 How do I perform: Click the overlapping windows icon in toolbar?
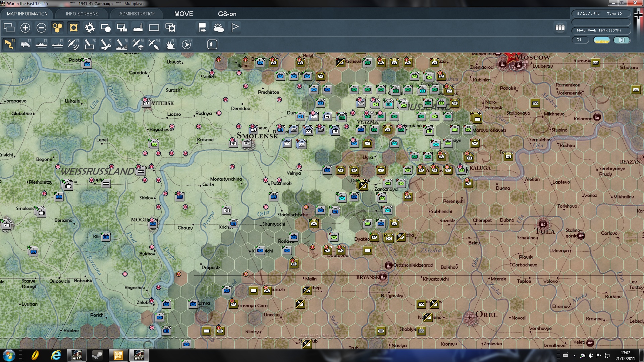pos(9,28)
